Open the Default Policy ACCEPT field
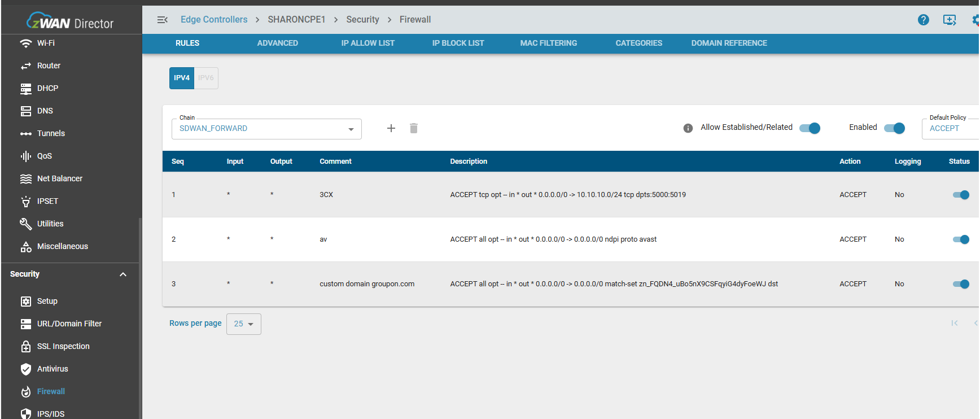 pos(950,128)
